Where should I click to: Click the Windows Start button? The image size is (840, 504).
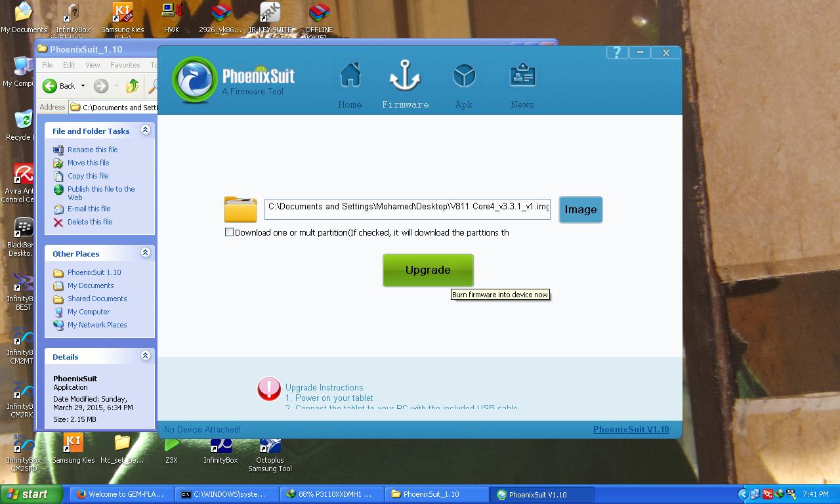[31, 494]
